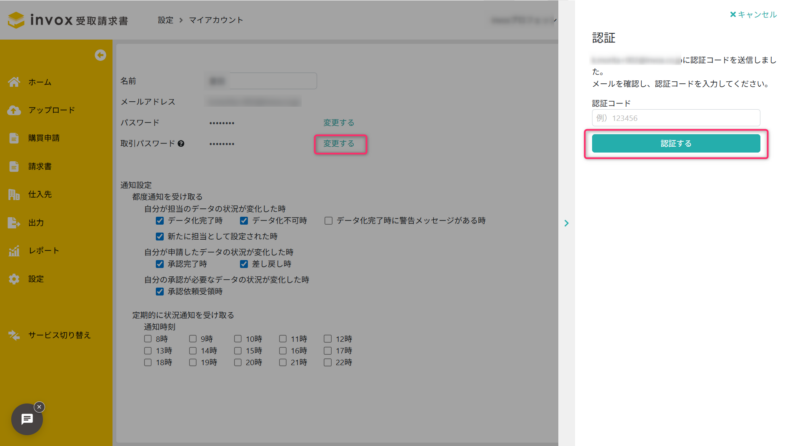Viewport: 800px width, 446px height.
Task: Click the 通知設定 section heading
Action: (x=136, y=185)
